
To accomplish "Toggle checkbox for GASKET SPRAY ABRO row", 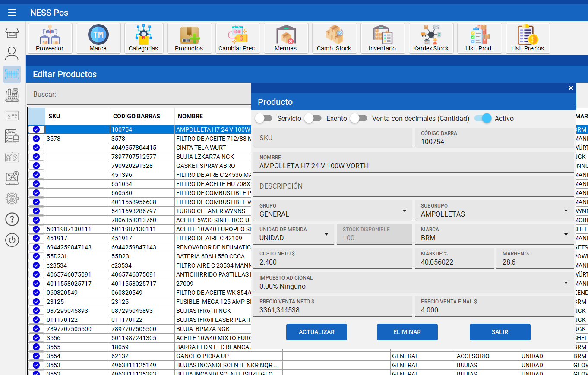I will [36, 166].
